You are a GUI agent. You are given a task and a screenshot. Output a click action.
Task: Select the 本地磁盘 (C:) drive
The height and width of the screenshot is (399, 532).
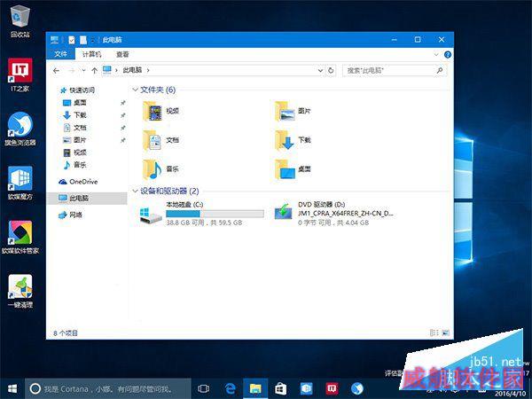(202, 214)
